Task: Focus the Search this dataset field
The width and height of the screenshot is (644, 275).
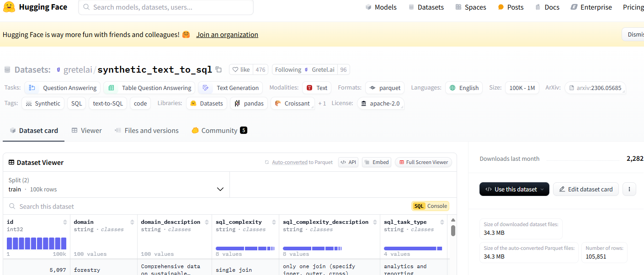Action: pyautogui.click(x=206, y=206)
